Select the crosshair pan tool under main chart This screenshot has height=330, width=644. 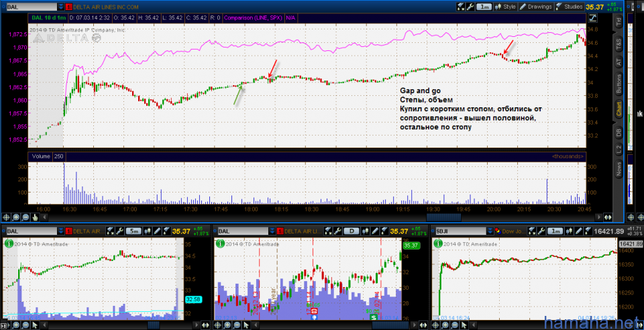coord(6,217)
